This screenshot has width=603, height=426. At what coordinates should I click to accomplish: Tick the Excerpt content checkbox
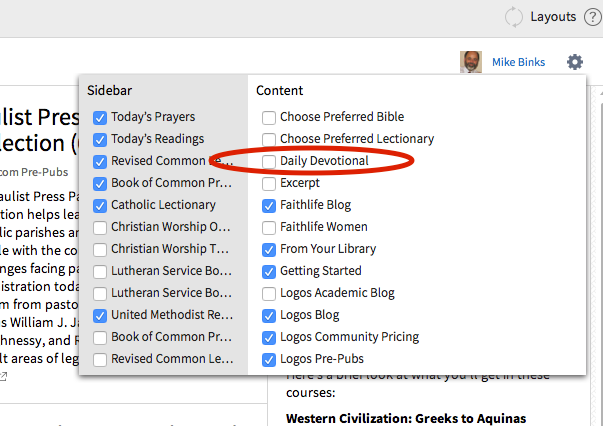(269, 184)
